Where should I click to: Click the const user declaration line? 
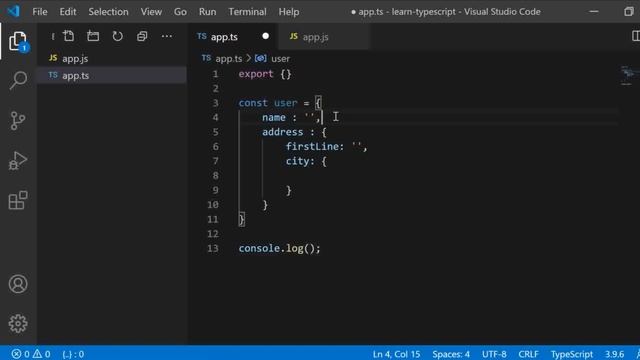280,103
